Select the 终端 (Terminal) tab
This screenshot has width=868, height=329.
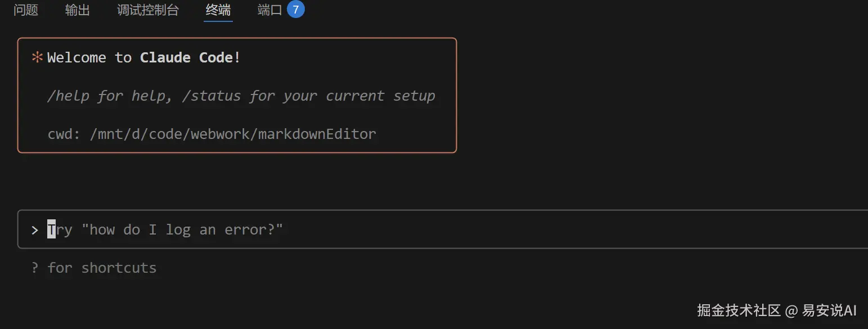point(218,10)
